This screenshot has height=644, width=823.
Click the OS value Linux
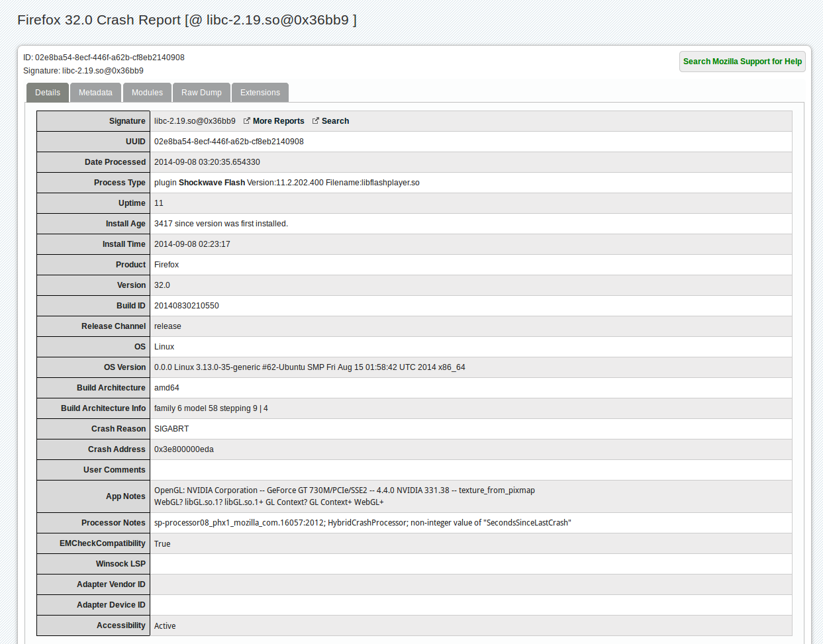click(164, 347)
